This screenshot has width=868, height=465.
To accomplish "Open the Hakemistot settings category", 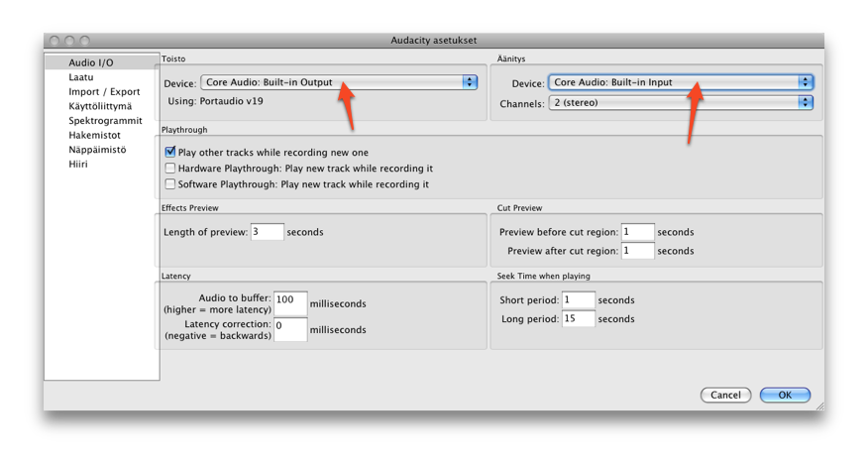I will point(94,135).
